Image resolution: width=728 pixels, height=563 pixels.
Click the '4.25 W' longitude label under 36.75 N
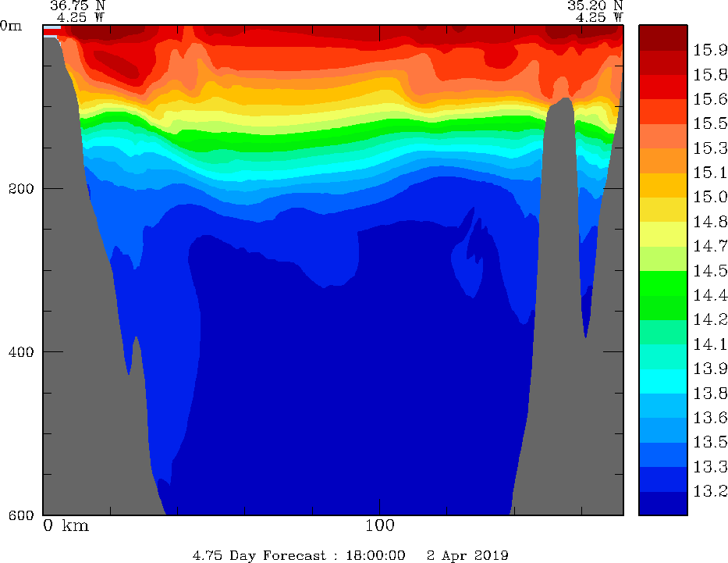pyautogui.click(x=81, y=17)
